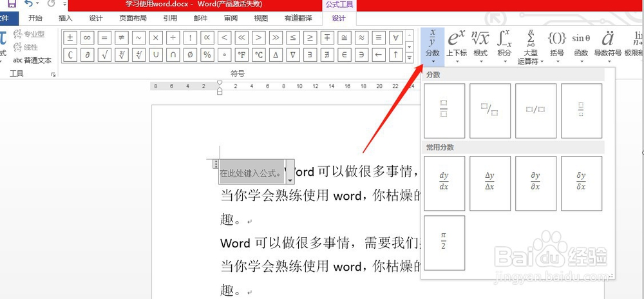Insert the Δy over Δx fraction
Viewport: 644px width, 299px height.
(x=490, y=183)
